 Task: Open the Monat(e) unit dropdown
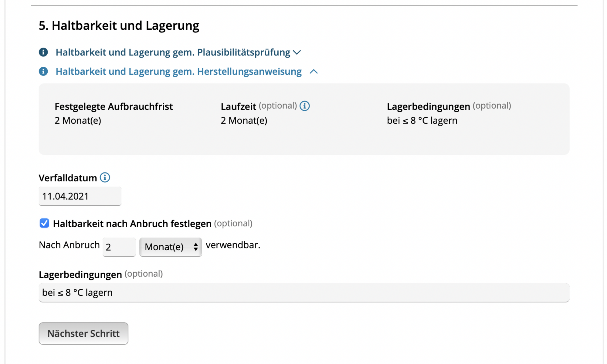click(171, 247)
